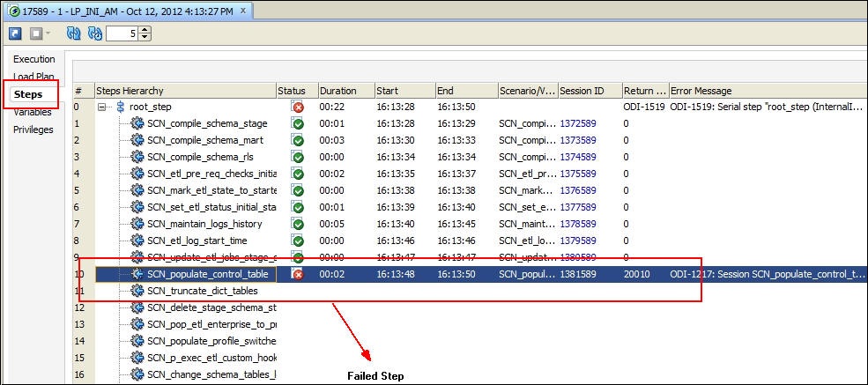Click the success status icon for SCN_maintain_logs_history

(x=298, y=224)
